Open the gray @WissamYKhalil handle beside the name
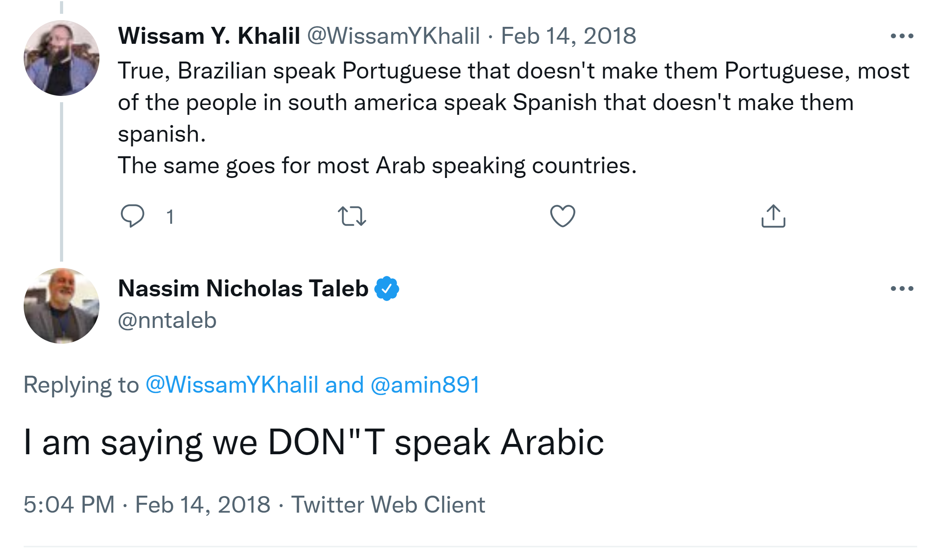Viewport: 929px width, 560px height. click(x=393, y=36)
